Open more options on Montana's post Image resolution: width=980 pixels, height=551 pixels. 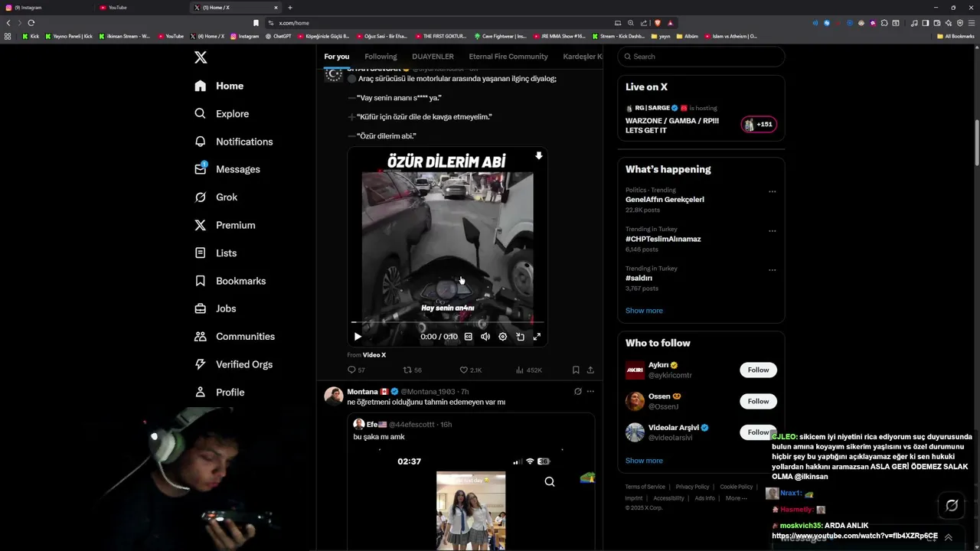point(590,391)
